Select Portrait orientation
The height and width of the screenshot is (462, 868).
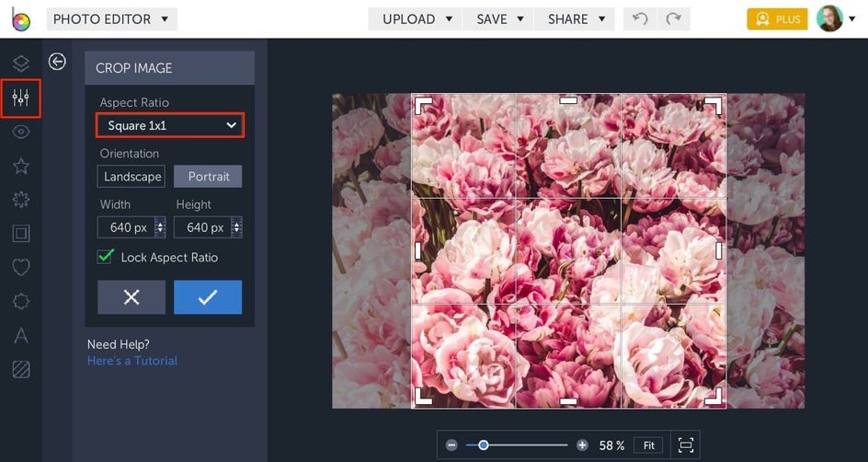[x=208, y=176]
